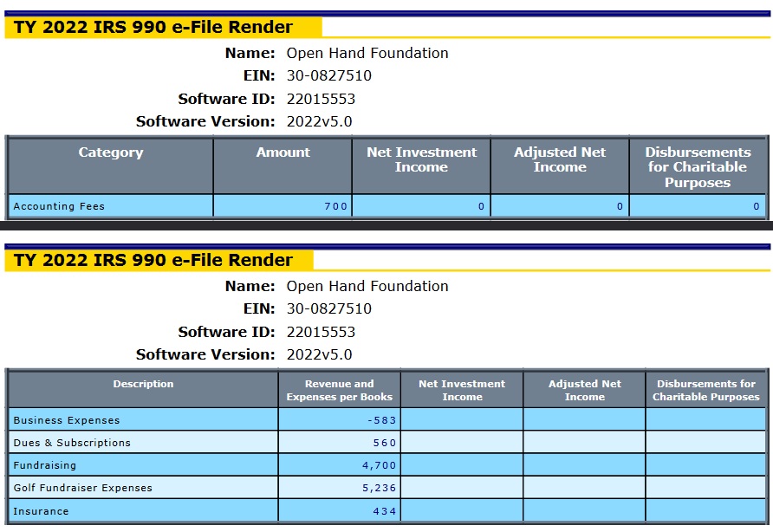Click the e-File Render title above the Description table
773x532 pixels.
(x=153, y=260)
